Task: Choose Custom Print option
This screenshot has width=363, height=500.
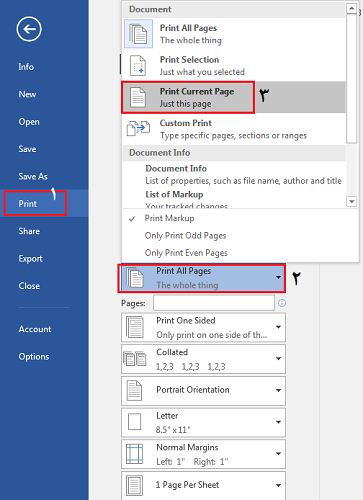Action: (x=234, y=129)
